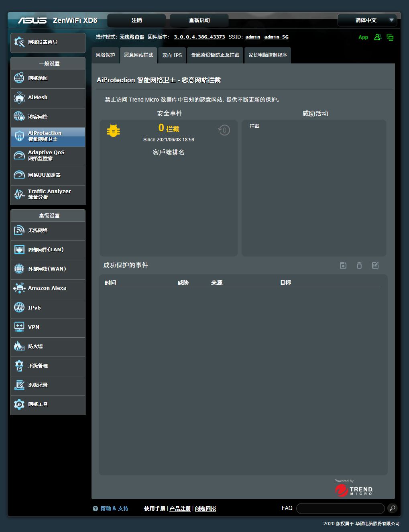Open the firmware version 3.0.0.4.386_43373 link
The height and width of the screenshot is (532, 409).
199,37
